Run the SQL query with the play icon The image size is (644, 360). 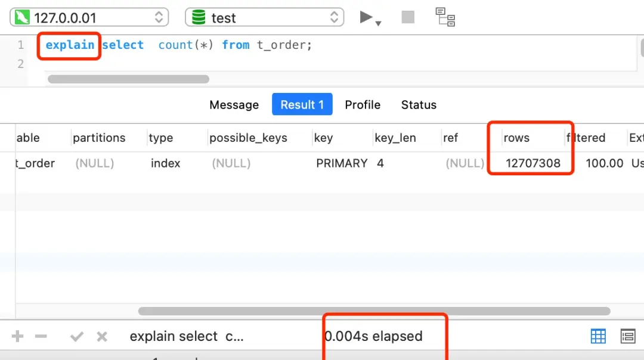tap(365, 17)
